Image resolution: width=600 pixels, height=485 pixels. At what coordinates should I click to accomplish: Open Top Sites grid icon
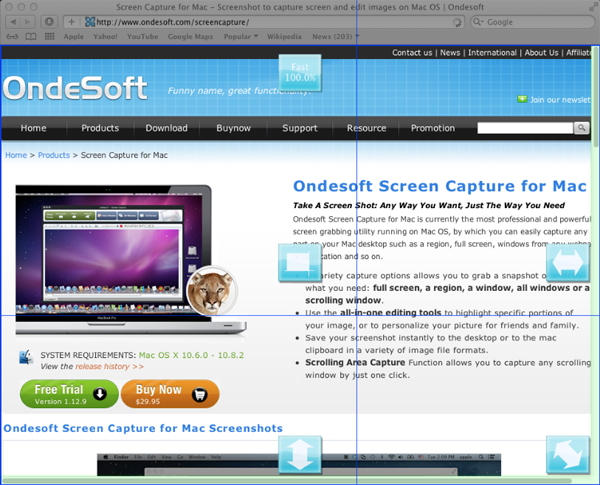click(49, 37)
